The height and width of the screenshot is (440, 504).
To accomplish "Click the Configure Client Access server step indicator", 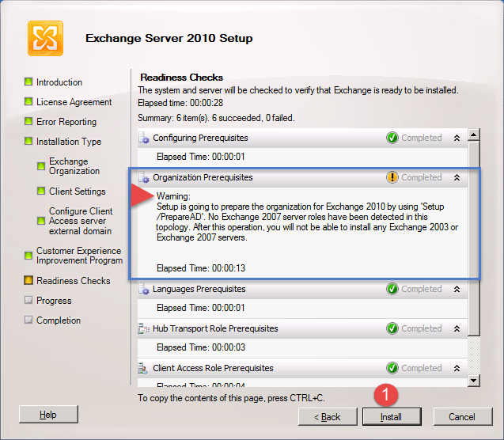I will click(x=41, y=221).
